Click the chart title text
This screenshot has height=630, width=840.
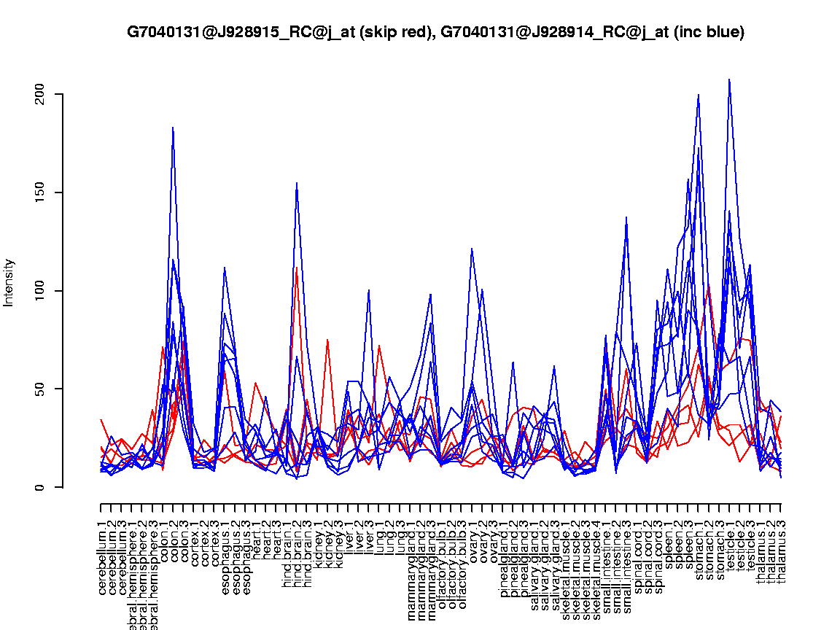click(435, 32)
